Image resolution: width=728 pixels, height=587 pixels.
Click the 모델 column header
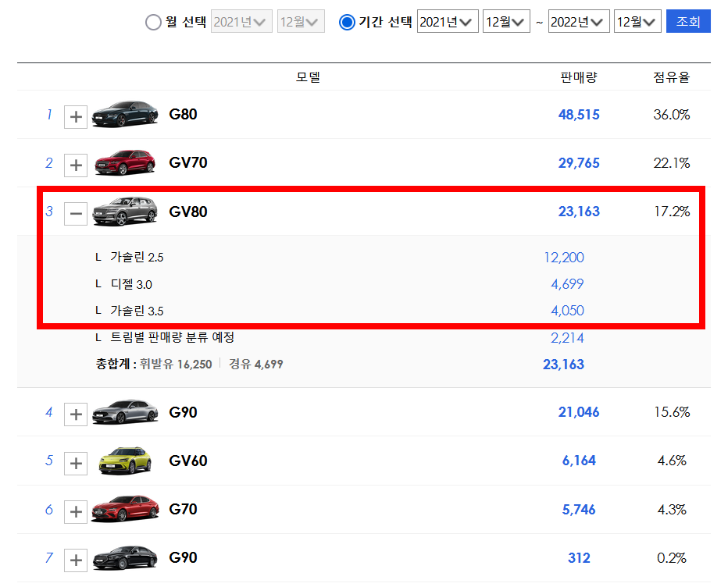tap(309, 77)
